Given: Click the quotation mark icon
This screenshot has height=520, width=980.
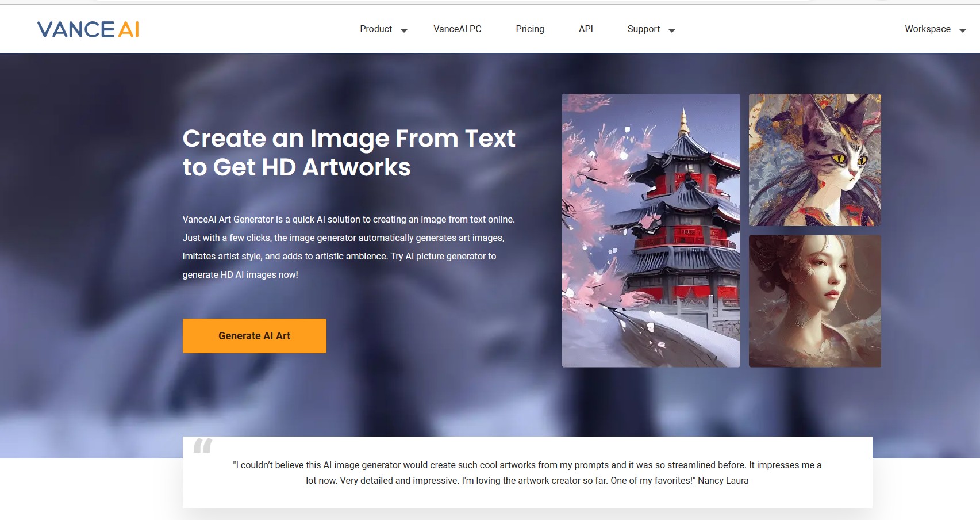Looking at the screenshot, I should [x=202, y=445].
